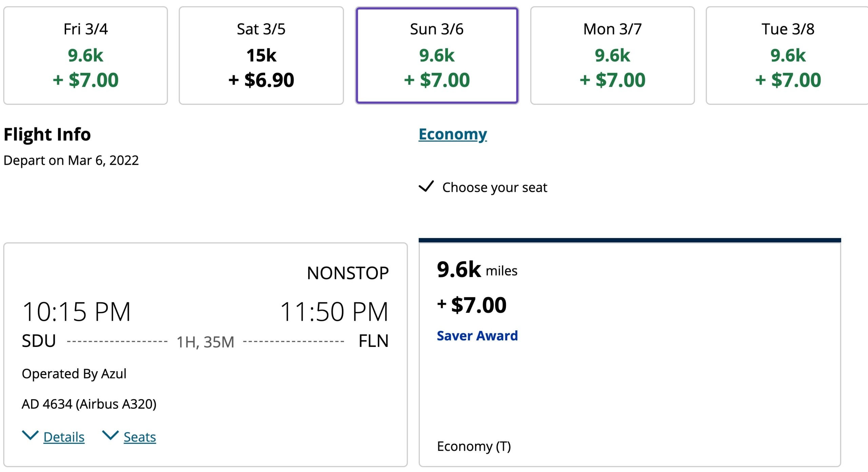Open the Economy fare link

453,134
